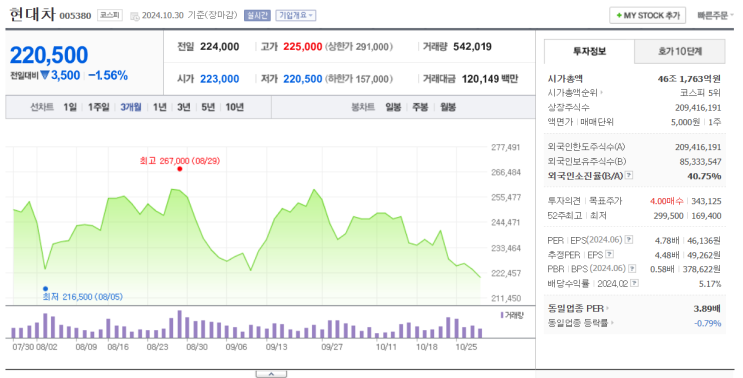Image resolution: width=743 pixels, height=378 pixels.
Task: Click the 고가 value 225,000
Action: 303,46
